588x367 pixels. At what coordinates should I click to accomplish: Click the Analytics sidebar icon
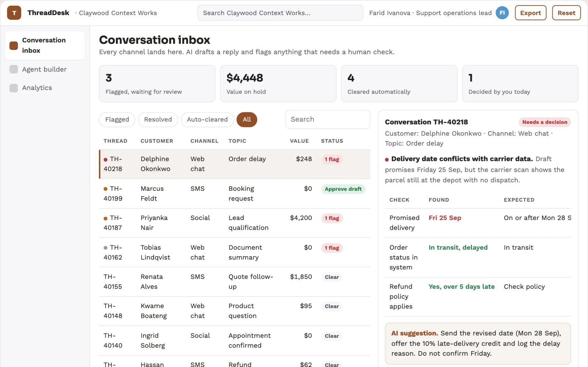[14, 88]
